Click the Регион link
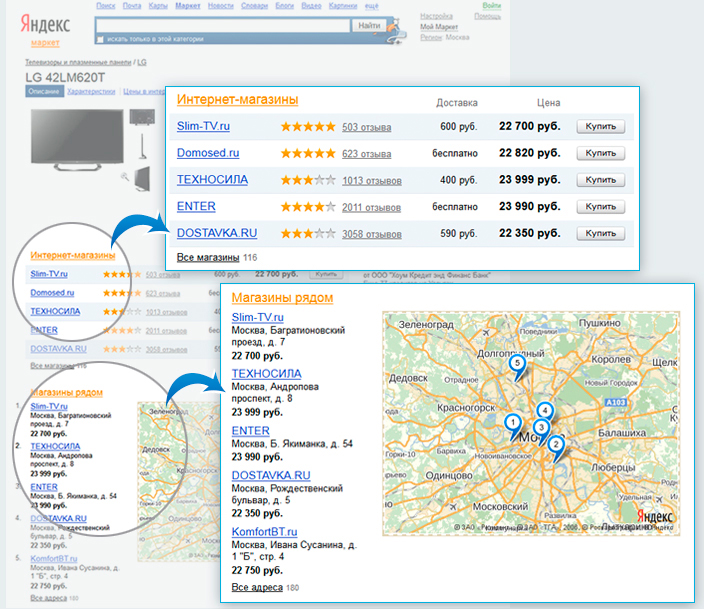The height and width of the screenshot is (609, 704). (x=431, y=37)
